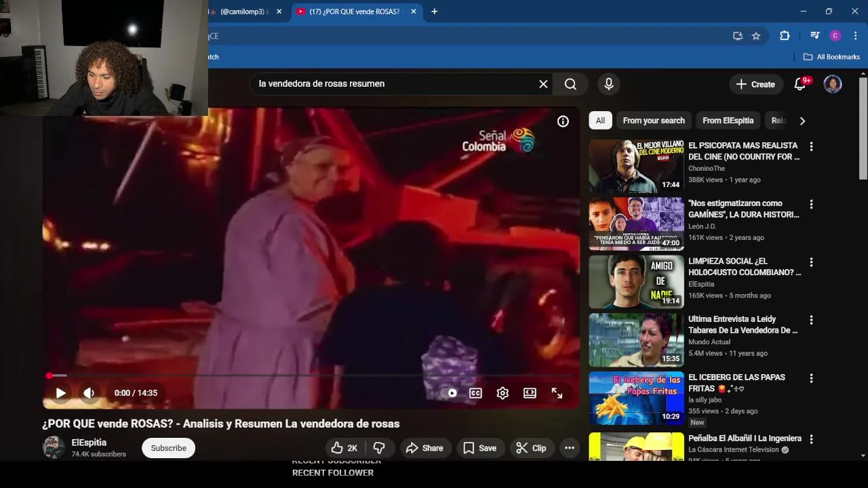Image resolution: width=868 pixels, height=488 pixels.
Task: Open options for EL ICEBERG video
Action: click(x=811, y=378)
